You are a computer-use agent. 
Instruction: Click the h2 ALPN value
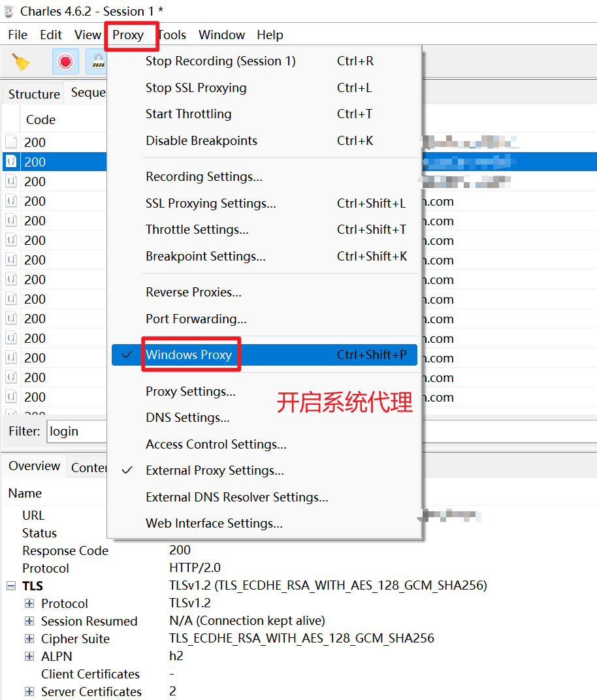click(176, 656)
